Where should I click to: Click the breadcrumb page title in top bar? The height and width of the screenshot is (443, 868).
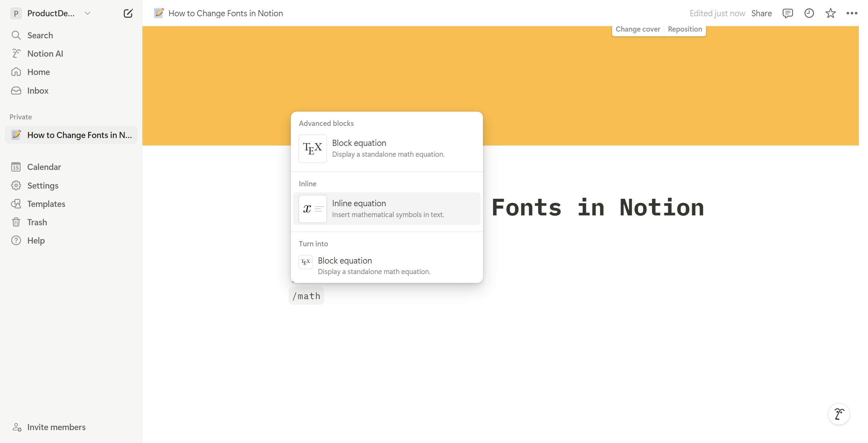(225, 13)
